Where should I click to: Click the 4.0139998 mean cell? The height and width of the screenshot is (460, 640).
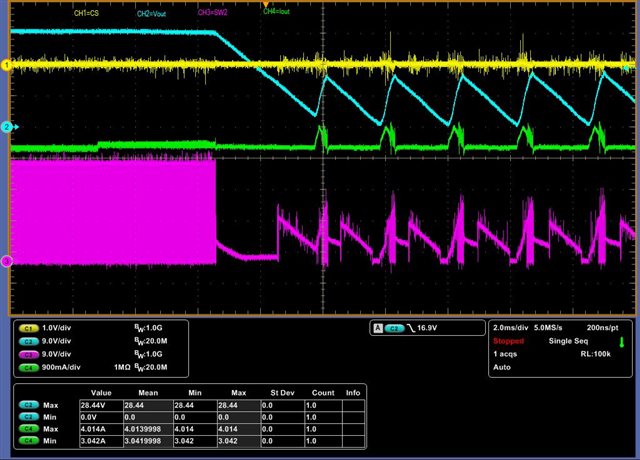point(148,429)
